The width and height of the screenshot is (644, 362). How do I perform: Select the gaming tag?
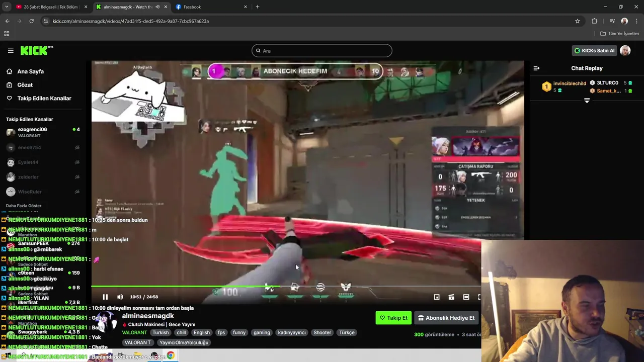[262, 332]
